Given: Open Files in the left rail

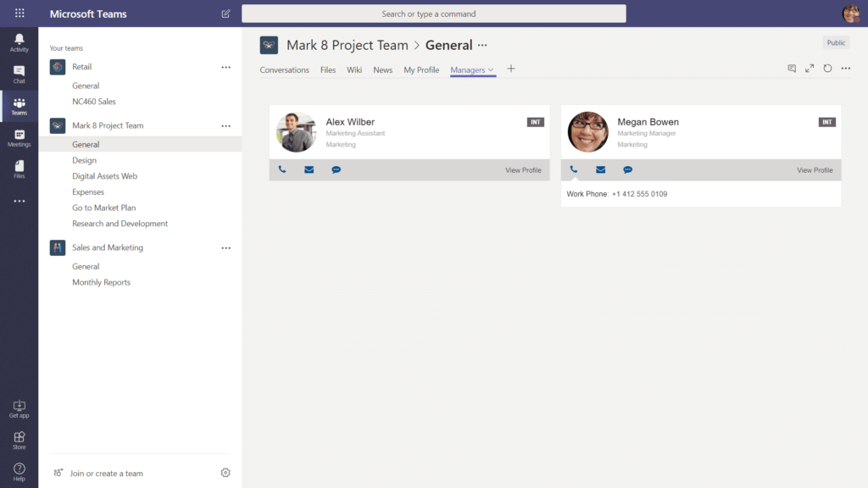Looking at the screenshot, I should (19, 169).
